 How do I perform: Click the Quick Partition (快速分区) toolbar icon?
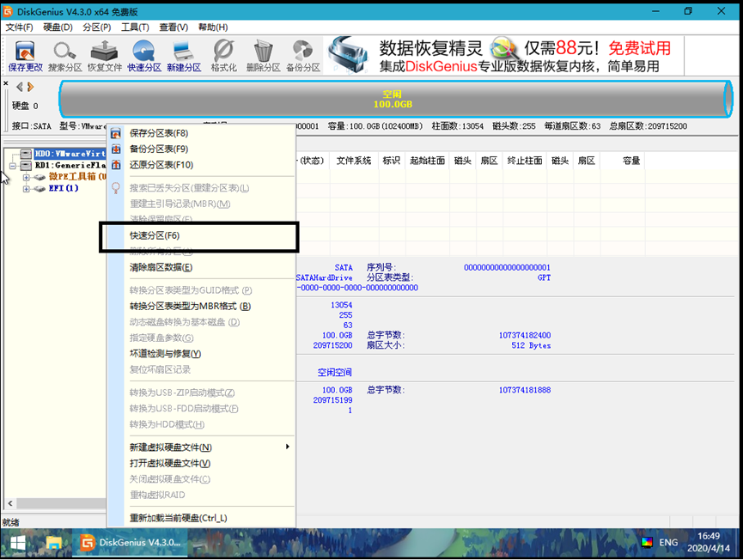point(144,56)
